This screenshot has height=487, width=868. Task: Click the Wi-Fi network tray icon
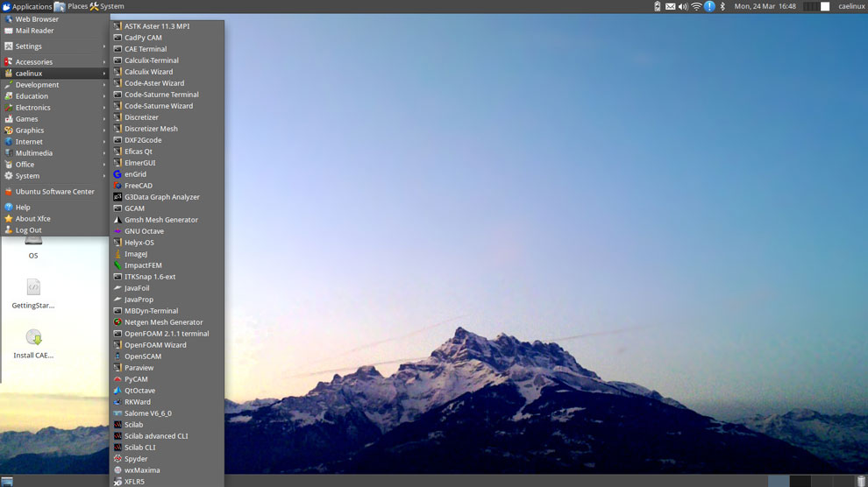[x=696, y=7]
